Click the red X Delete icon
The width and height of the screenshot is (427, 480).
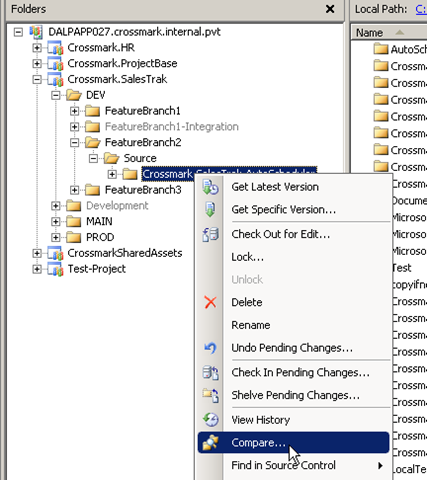coord(210,302)
